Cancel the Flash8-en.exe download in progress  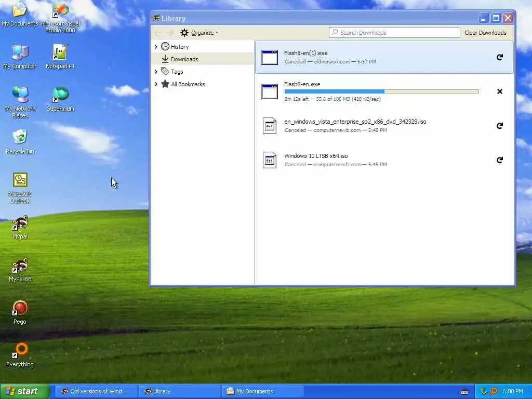coord(499,91)
